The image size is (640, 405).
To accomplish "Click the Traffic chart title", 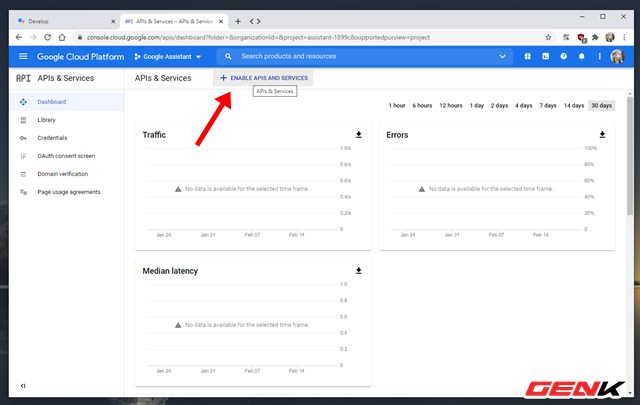I will (x=154, y=135).
